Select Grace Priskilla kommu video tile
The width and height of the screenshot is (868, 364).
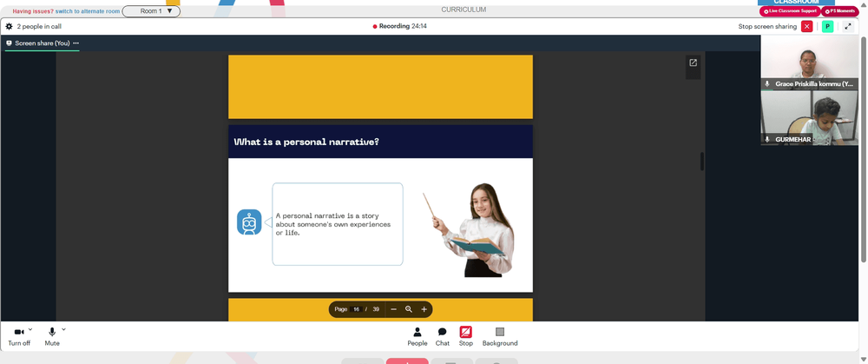point(809,63)
